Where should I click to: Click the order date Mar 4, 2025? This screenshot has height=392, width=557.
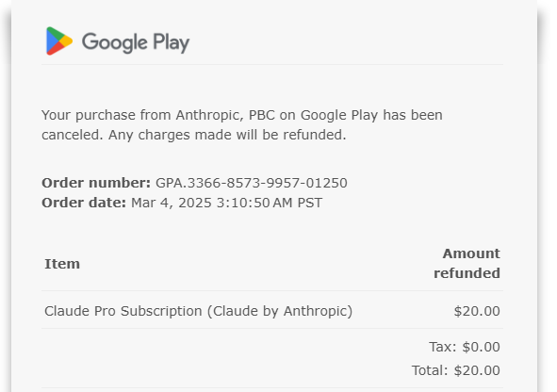[172, 203]
